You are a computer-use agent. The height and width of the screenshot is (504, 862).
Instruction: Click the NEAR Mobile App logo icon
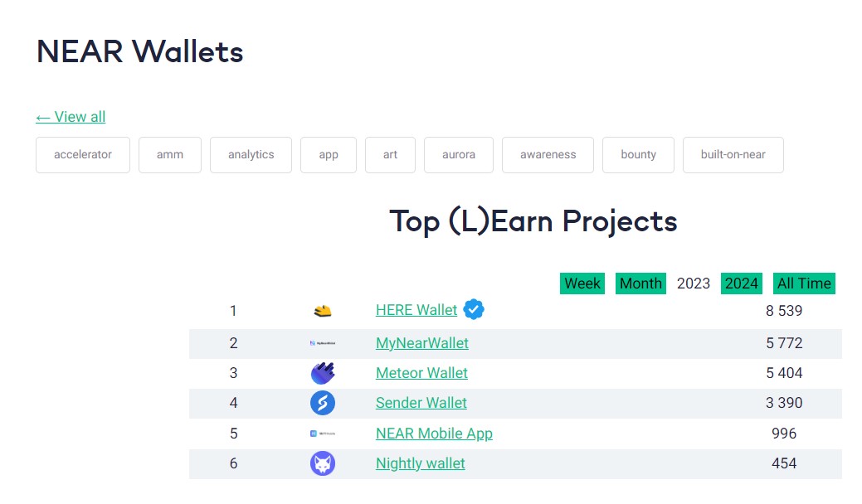tap(323, 434)
